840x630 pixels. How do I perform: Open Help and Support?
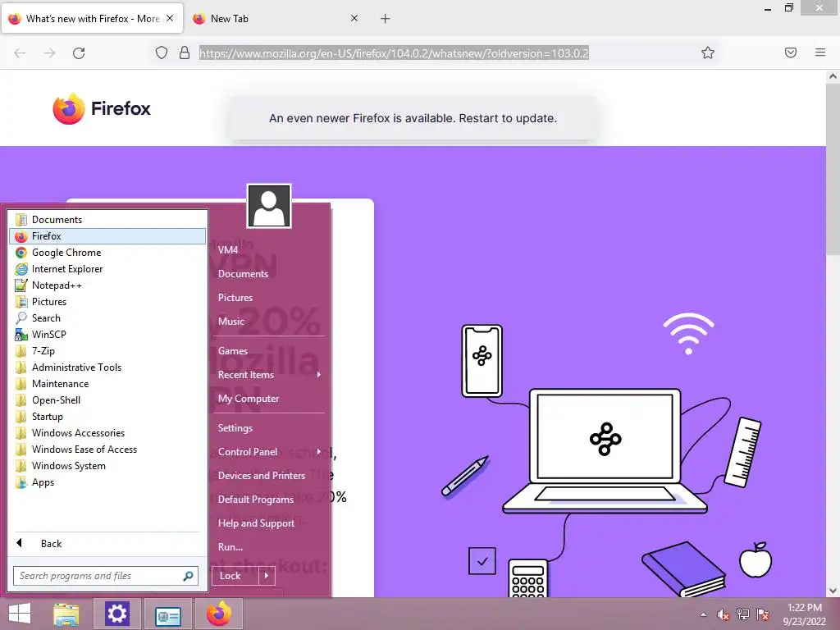(269, 523)
